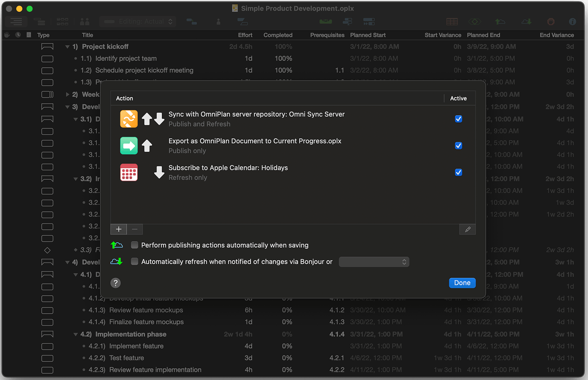The image size is (588, 380).
Task: Click the milestone diamond icon for task 3.3
Action: [47, 250]
